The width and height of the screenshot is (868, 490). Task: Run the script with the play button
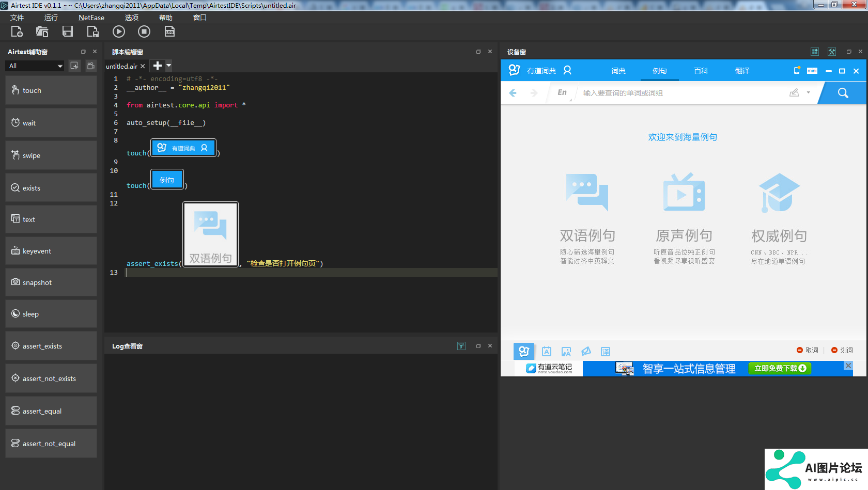118,31
